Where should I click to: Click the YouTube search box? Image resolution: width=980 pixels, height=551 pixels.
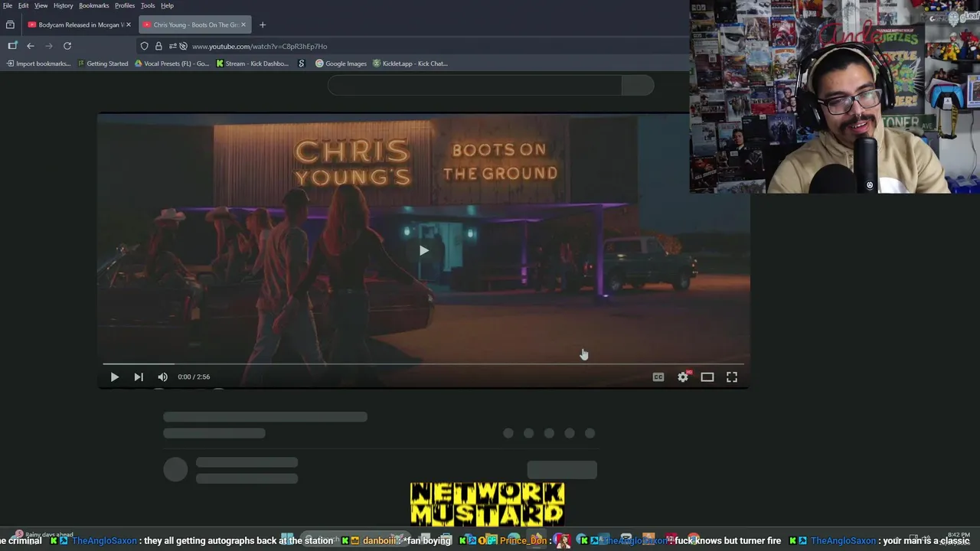click(x=475, y=86)
